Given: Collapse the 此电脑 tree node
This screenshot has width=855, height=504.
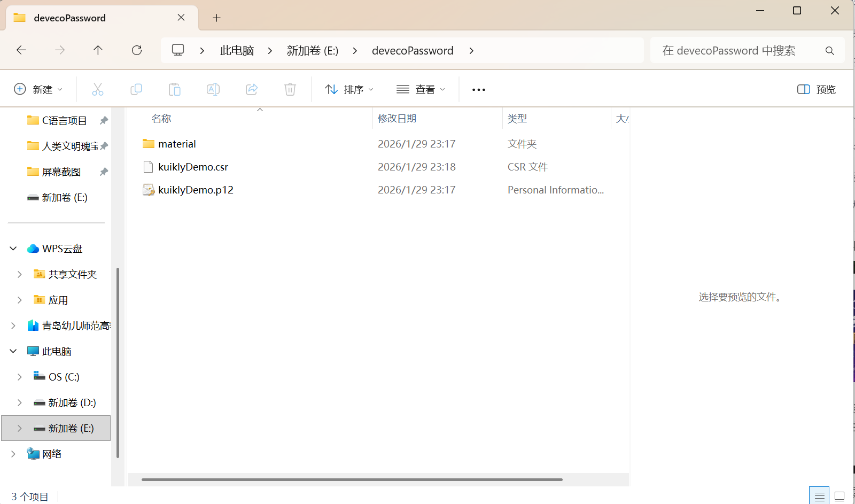Looking at the screenshot, I should (x=13, y=351).
